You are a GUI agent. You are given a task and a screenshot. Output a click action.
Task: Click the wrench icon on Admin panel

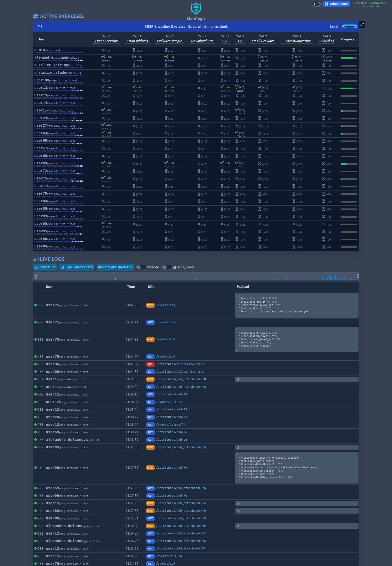pyautogui.click(x=327, y=4)
